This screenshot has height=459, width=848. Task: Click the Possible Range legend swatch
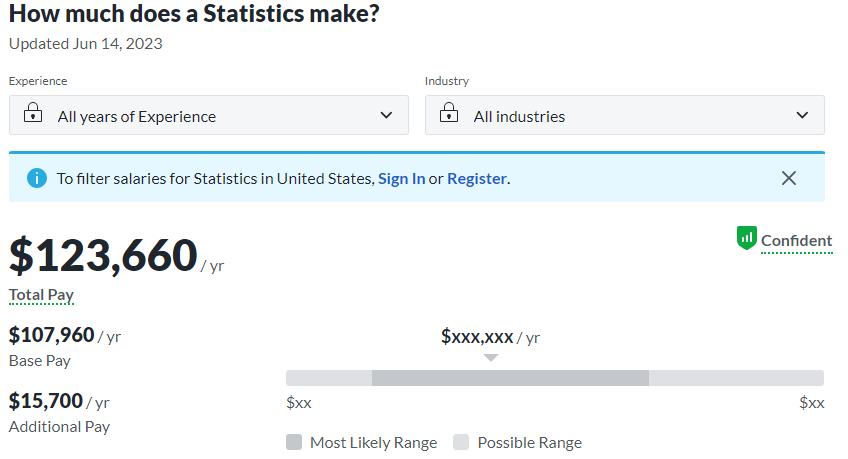tap(461, 442)
